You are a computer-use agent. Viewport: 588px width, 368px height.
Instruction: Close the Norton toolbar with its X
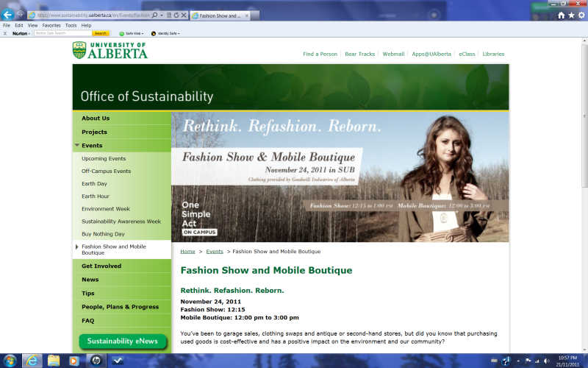(5, 33)
